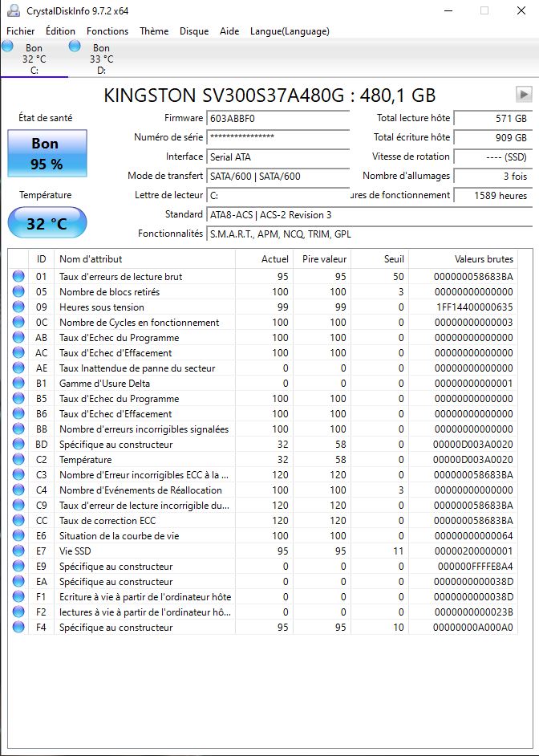Click the next disk arrow button
This screenshot has height=756, width=539.
point(524,94)
